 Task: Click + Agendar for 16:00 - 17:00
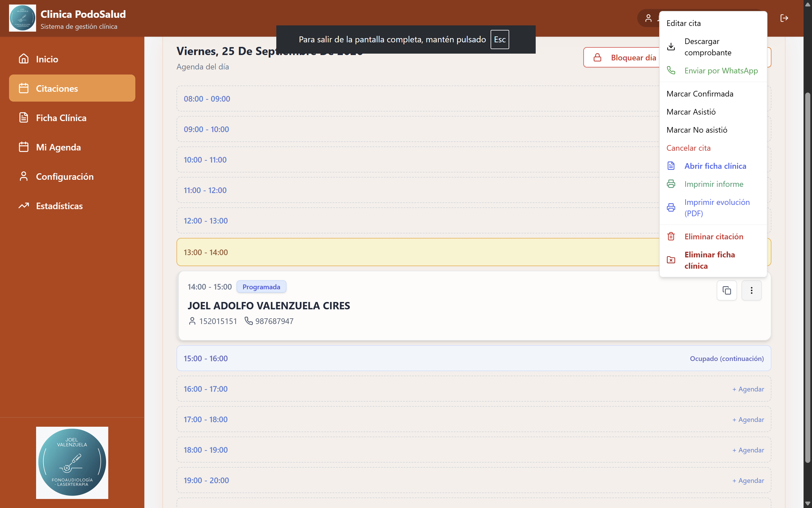(x=748, y=389)
